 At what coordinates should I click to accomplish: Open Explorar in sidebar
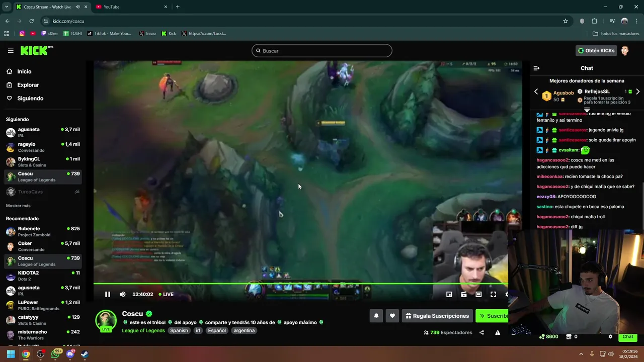coord(23,85)
